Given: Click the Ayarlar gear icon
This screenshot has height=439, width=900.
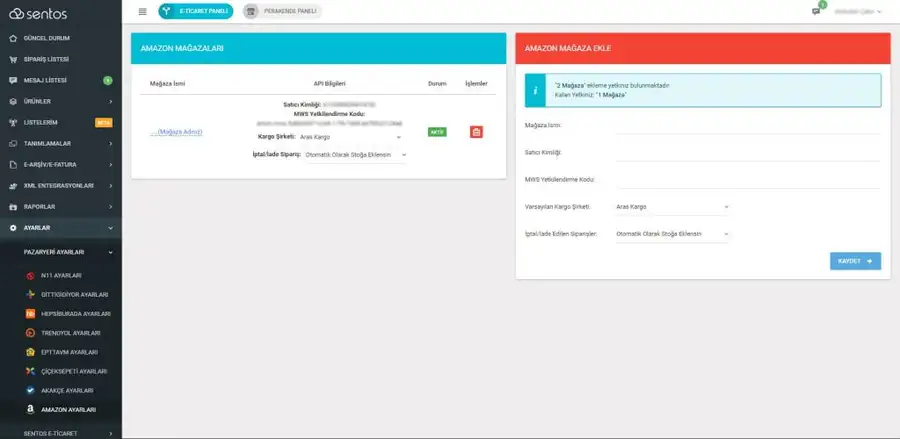Looking at the screenshot, I should (13, 228).
